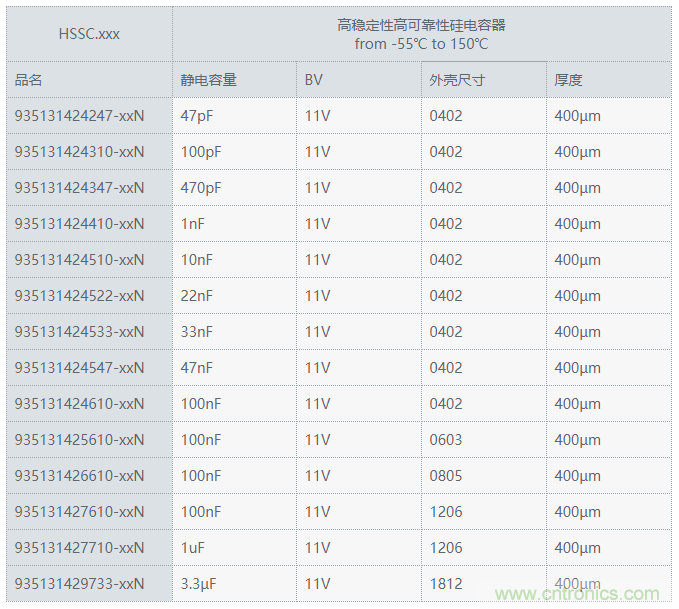Click the 470pF capacitance cell
The width and height of the screenshot is (679, 609).
pos(201,188)
